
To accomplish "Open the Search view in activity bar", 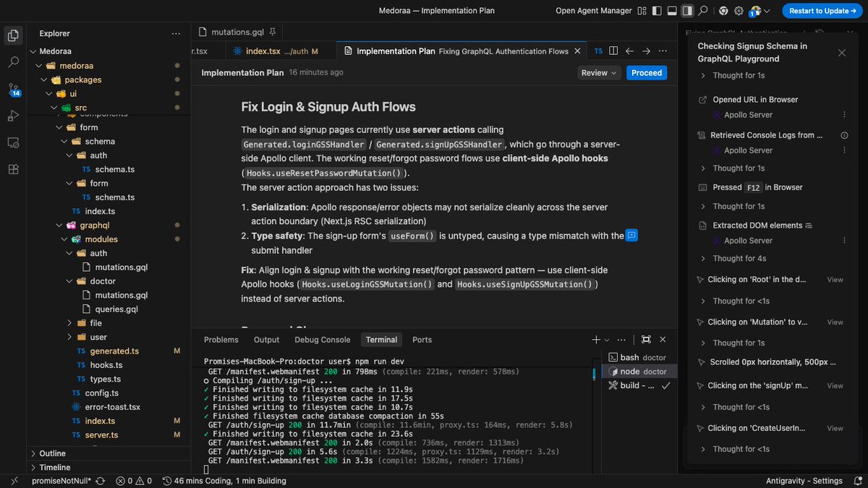I will [13, 62].
